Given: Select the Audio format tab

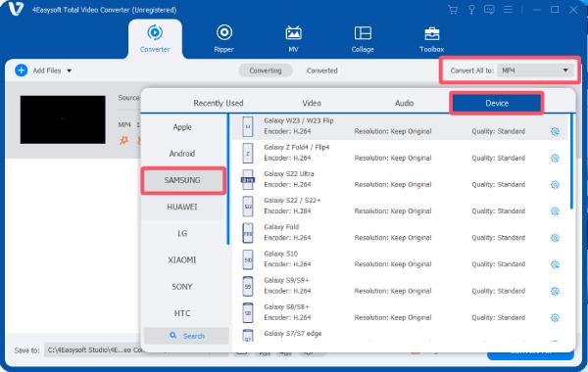Looking at the screenshot, I should tap(404, 103).
